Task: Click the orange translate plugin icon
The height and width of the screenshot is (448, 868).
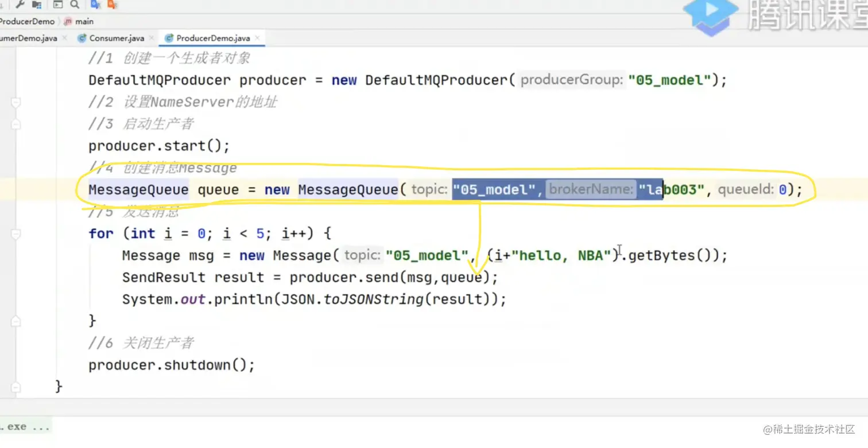Action: tap(113, 5)
